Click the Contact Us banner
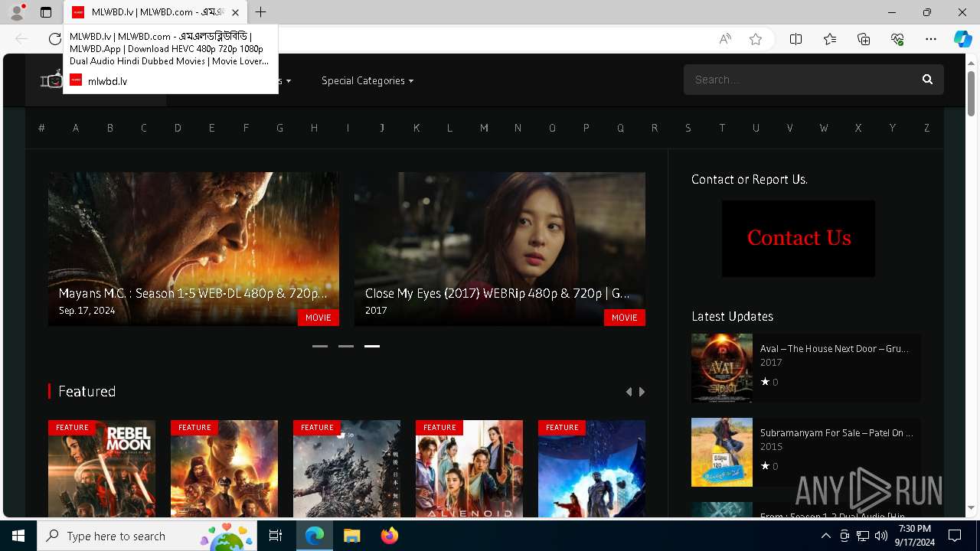The width and height of the screenshot is (980, 551). pos(799,239)
